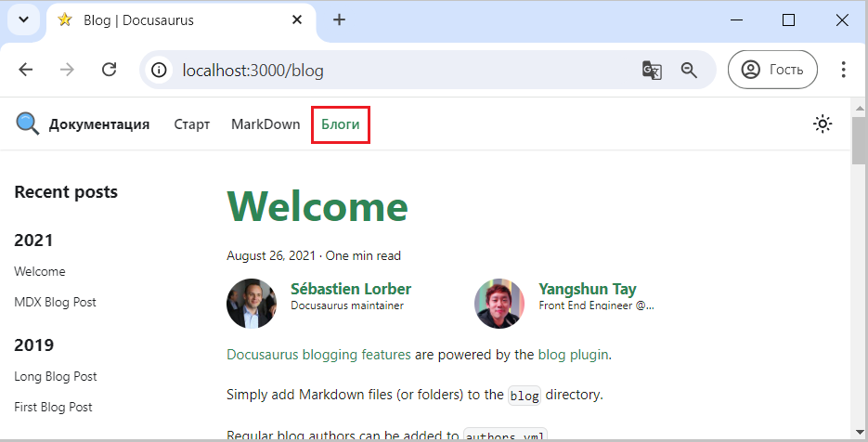This screenshot has width=868, height=442.
Task: Minimize the browser window
Action: point(736,20)
